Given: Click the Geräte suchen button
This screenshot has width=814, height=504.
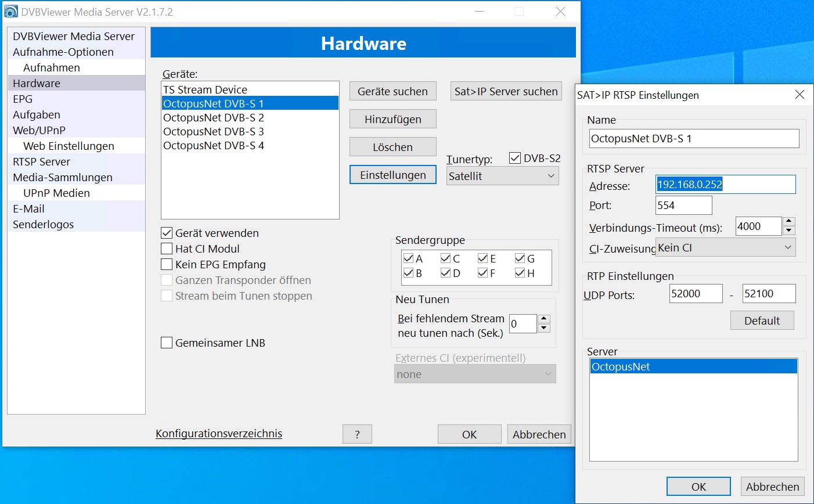Looking at the screenshot, I should [392, 91].
